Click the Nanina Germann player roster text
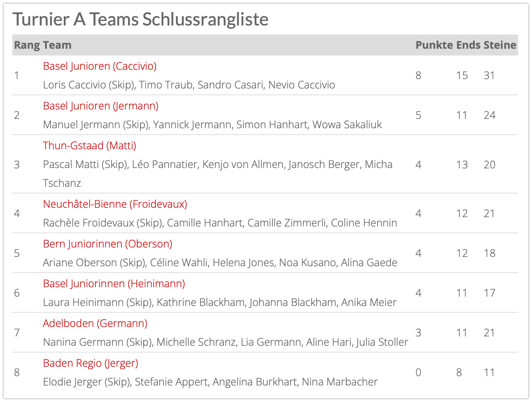The width and height of the screenshot is (532, 402). tap(225, 342)
